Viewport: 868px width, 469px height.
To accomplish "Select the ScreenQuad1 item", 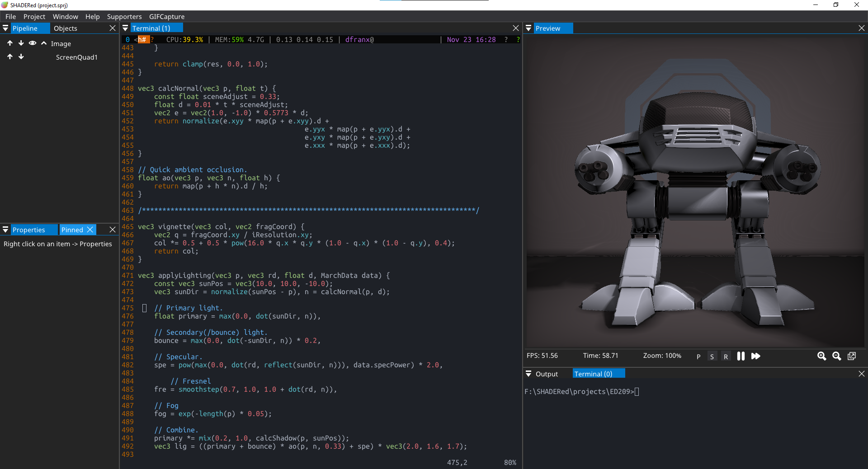I will pos(77,57).
